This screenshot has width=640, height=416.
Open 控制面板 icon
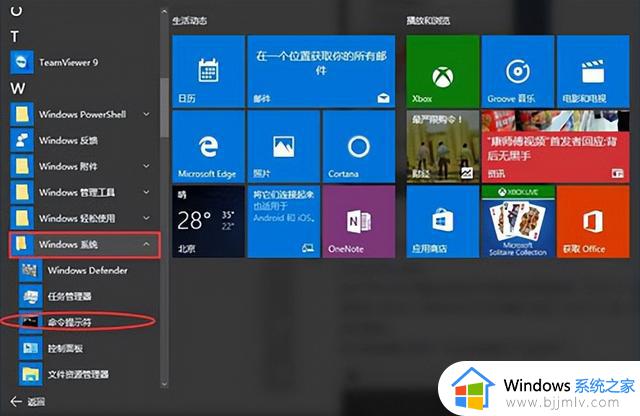(x=31, y=348)
